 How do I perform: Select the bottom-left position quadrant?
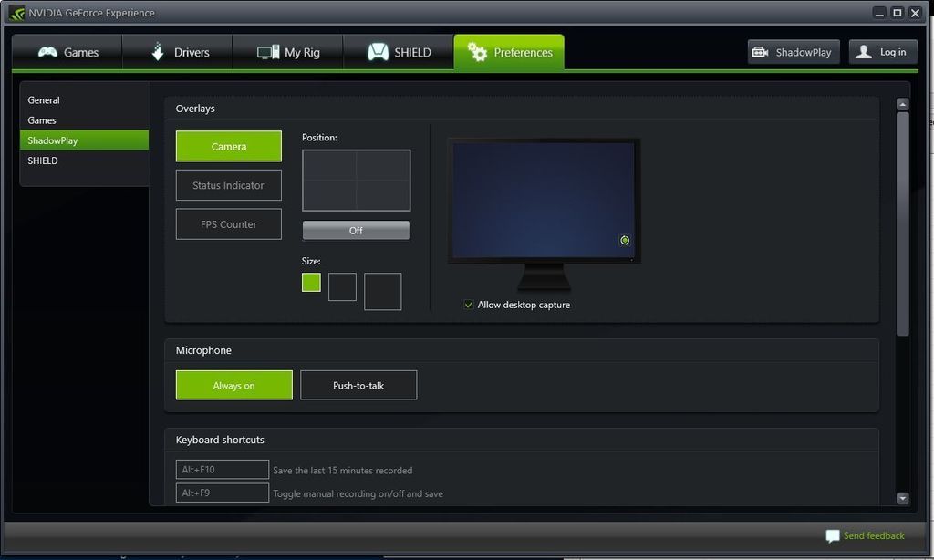(329, 195)
